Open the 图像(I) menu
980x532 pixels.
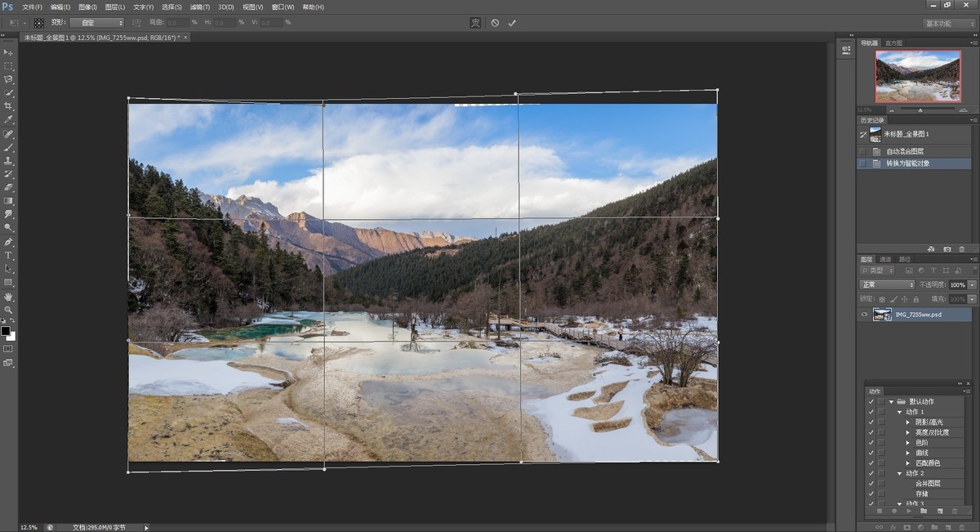(87, 7)
